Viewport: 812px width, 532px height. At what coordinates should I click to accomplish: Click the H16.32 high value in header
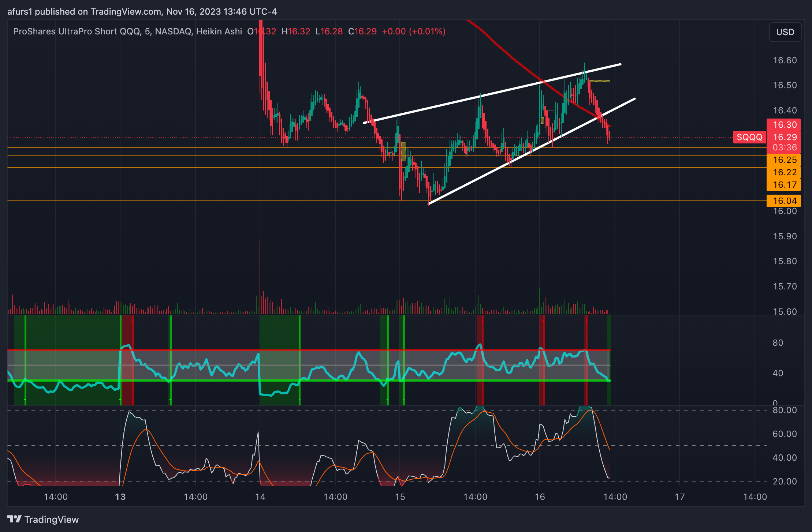click(296, 31)
